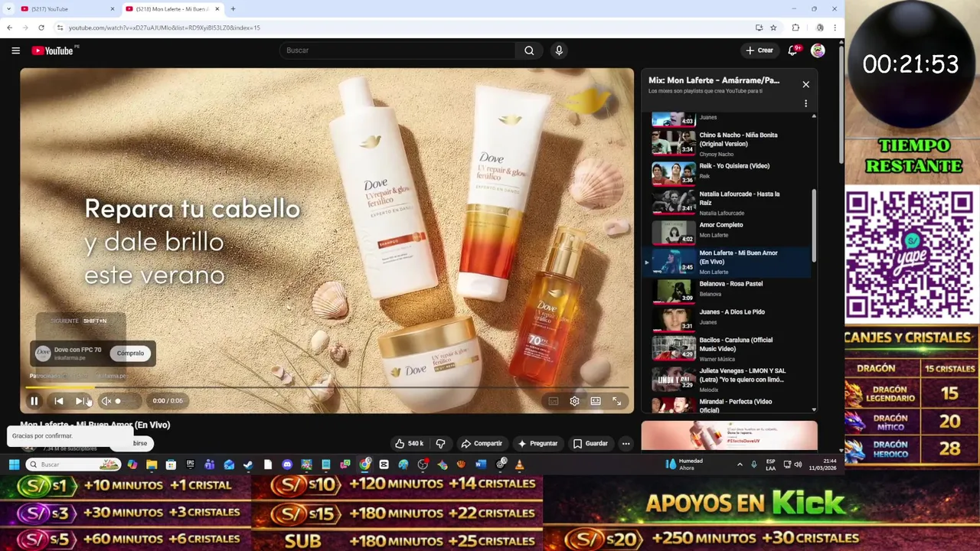The image size is (980, 551).
Task: Open Discord from the taskbar
Action: coord(287,465)
